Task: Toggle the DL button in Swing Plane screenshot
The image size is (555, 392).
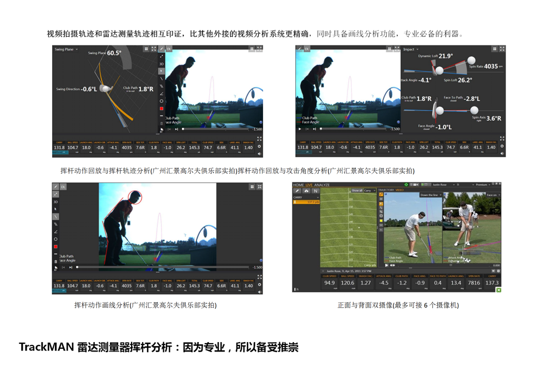Action: pyautogui.click(x=169, y=49)
